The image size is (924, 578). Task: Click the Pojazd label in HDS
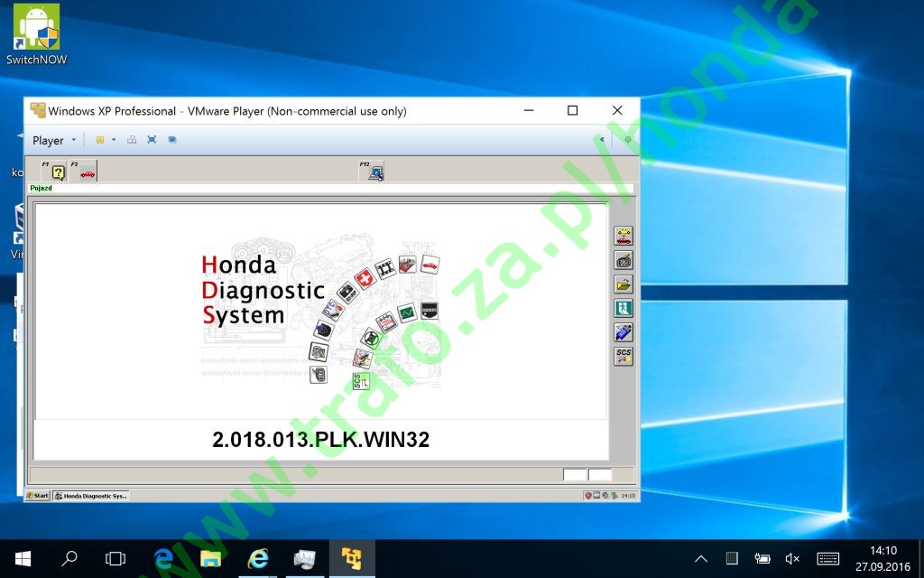(x=42, y=188)
